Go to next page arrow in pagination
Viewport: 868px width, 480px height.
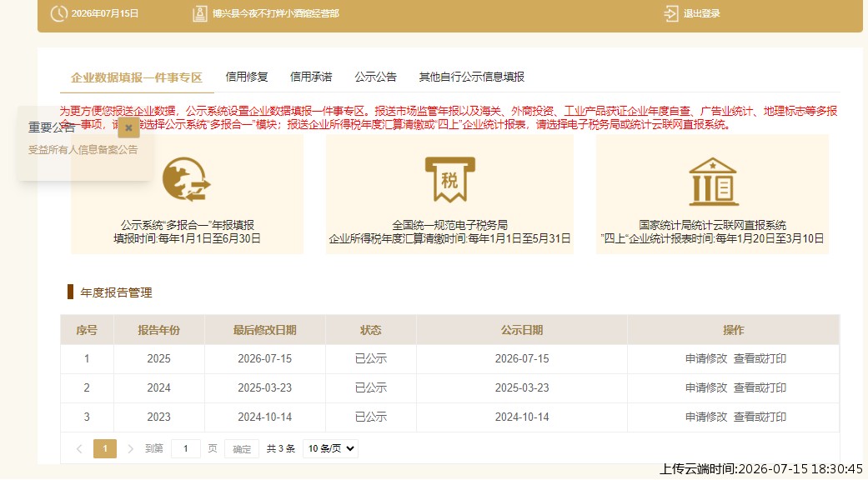(x=131, y=448)
